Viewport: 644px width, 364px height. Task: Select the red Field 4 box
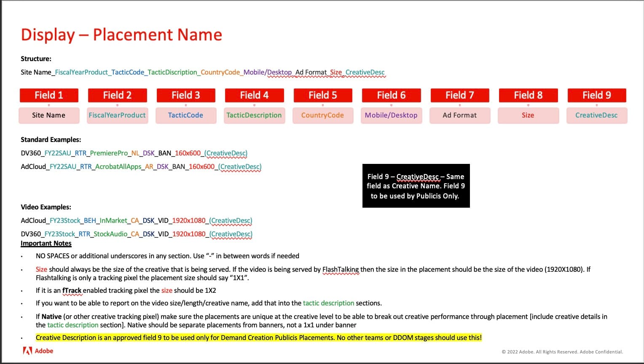tap(254, 95)
